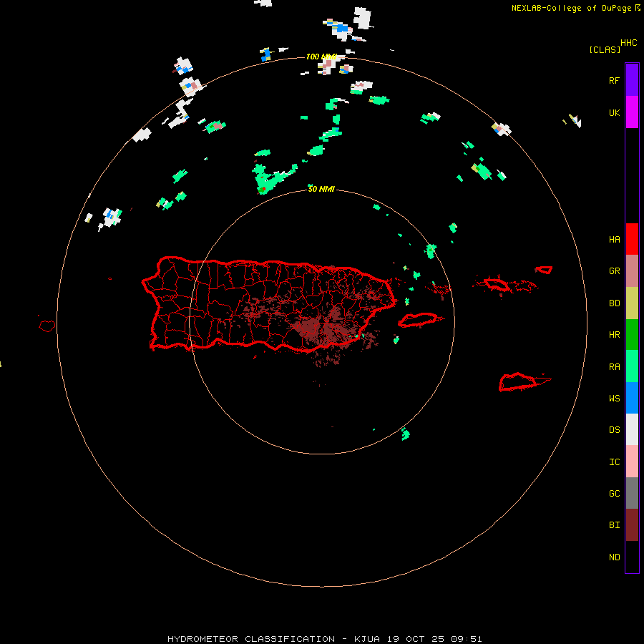
Task: Click the BI legend label
Action: 614,525
